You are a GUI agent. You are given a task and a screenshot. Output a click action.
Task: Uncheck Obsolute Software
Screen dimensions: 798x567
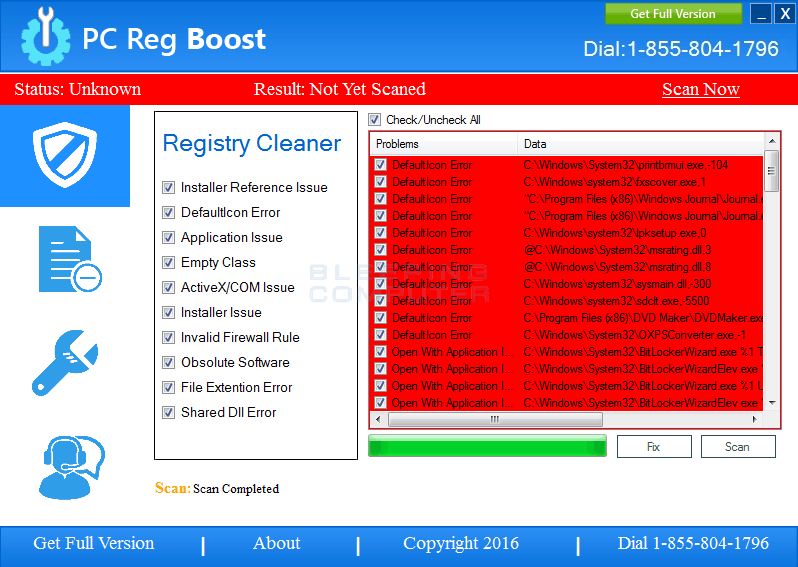click(x=168, y=362)
